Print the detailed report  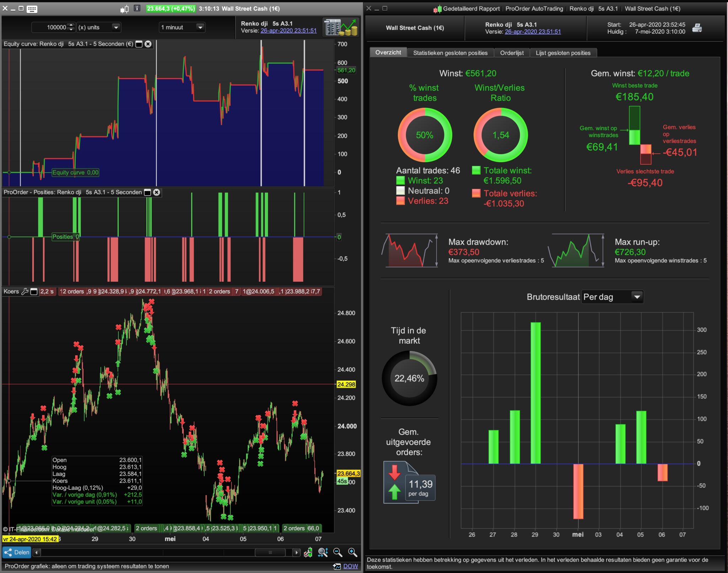coord(697,28)
